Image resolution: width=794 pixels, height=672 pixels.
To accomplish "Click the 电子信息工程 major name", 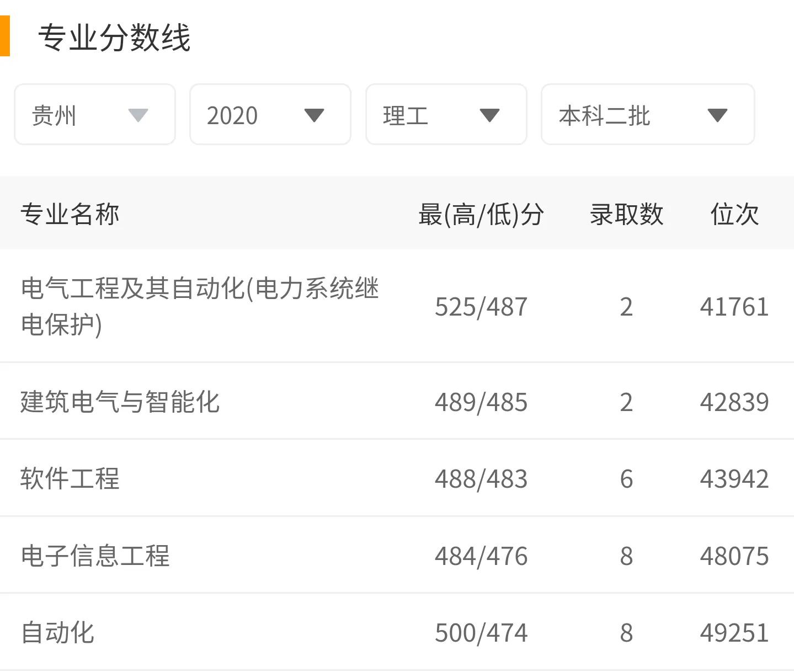I will tap(95, 555).
